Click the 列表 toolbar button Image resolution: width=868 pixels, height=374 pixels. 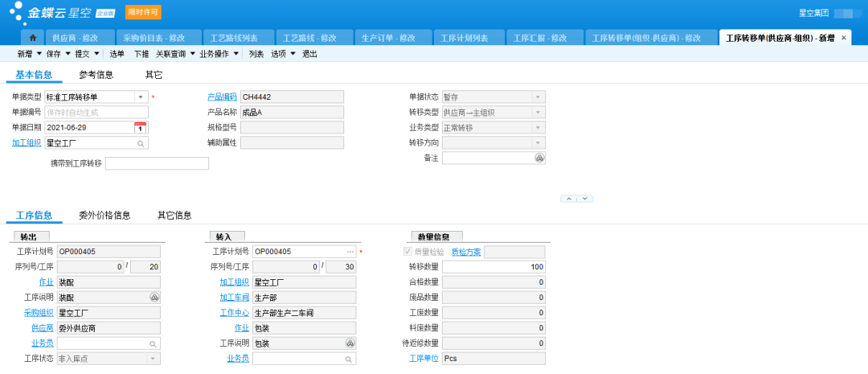(x=256, y=54)
